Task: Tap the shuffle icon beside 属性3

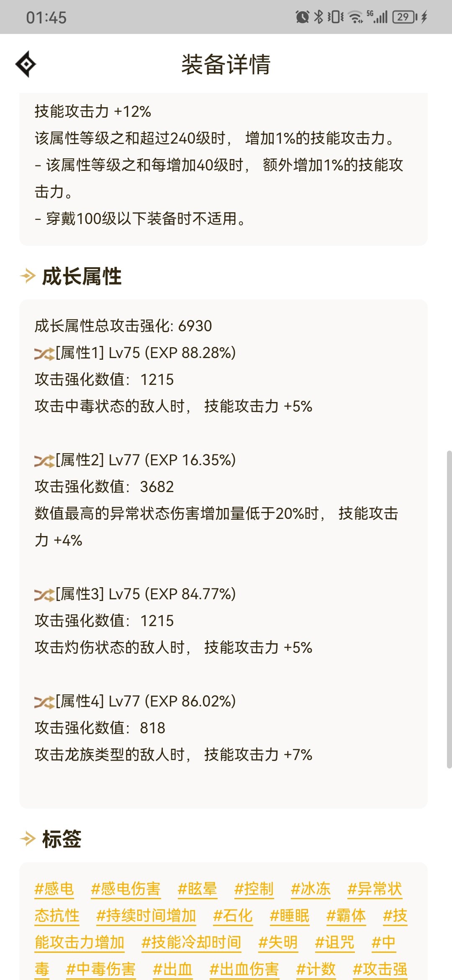Action: pyautogui.click(x=44, y=595)
